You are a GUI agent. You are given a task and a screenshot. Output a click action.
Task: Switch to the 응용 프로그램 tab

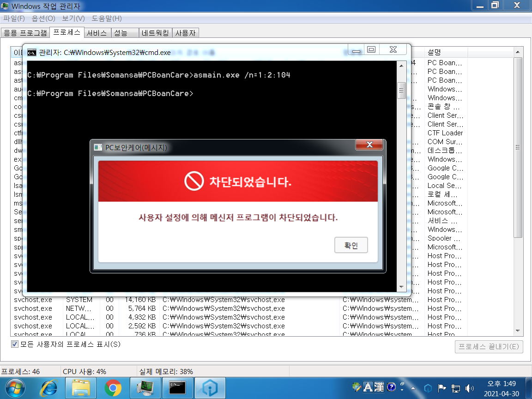25,33
